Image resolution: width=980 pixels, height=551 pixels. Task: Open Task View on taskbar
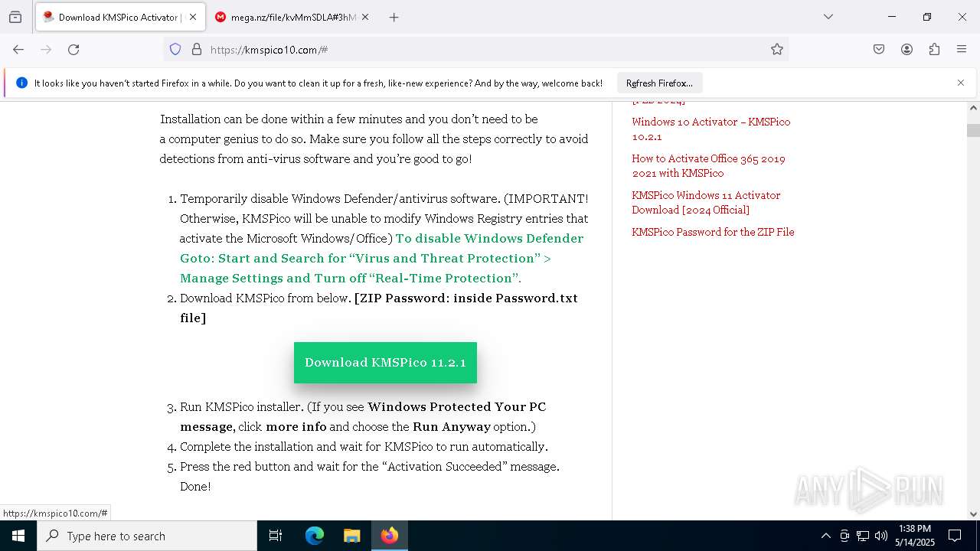click(x=276, y=536)
